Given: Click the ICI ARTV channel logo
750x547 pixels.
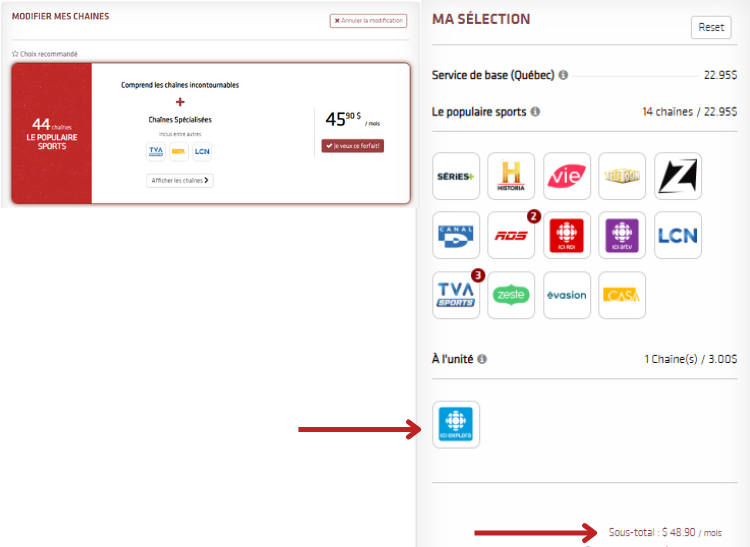Looking at the screenshot, I should [x=622, y=236].
